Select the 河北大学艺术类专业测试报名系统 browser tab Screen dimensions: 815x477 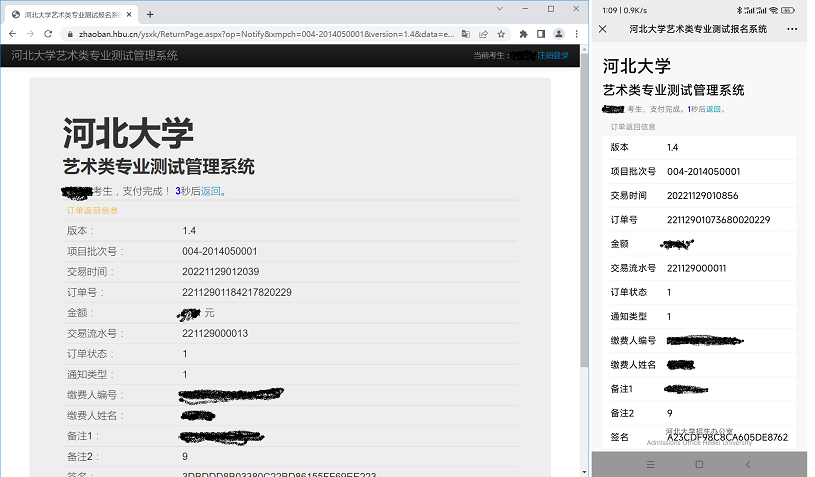(72, 15)
